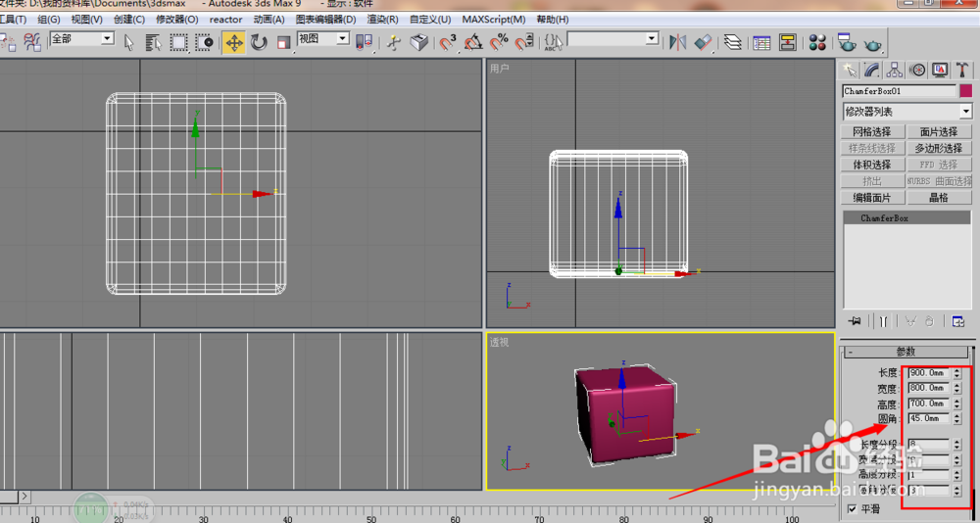Image resolution: width=980 pixels, height=523 pixels.
Task: Open Curve Editor from toolbar
Action: coord(761,42)
